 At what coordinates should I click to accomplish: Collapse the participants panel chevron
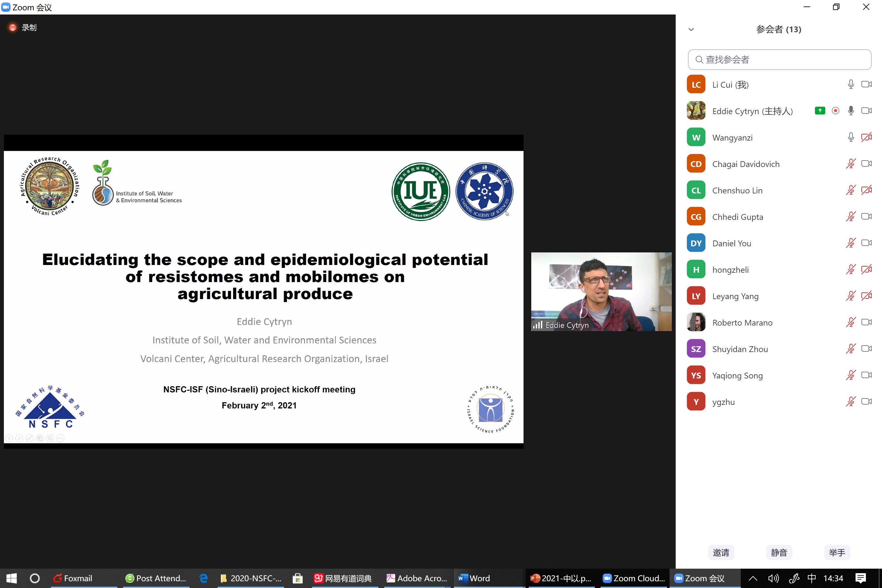[x=691, y=29]
